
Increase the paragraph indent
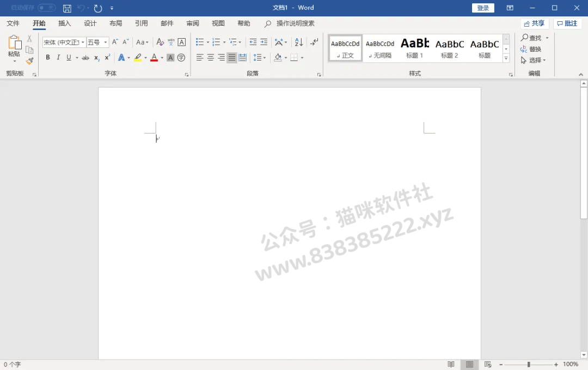[x=264, y=42]
